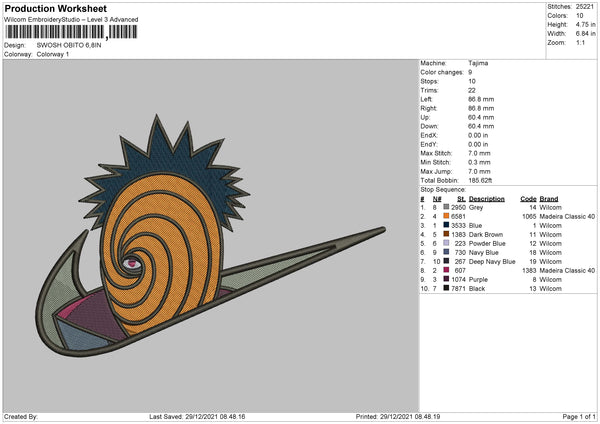
Task: Click the 'N#' column header
Action: pos(437,199)
